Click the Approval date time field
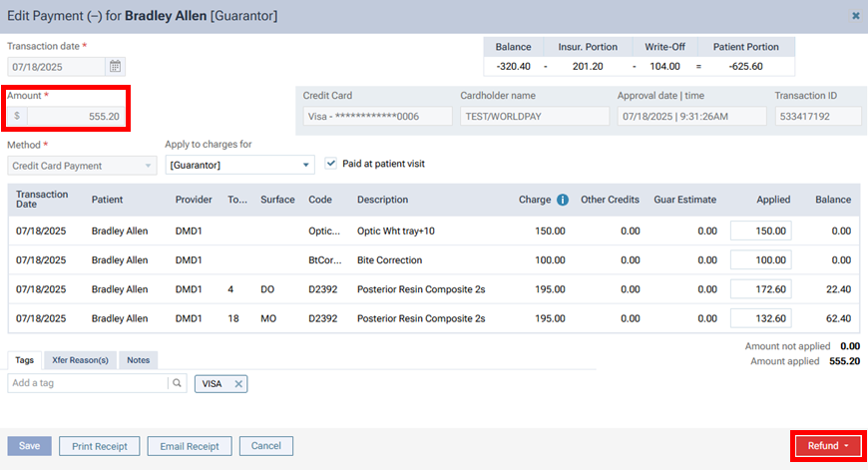Screen dimensions: 868x470 (692, 117)
